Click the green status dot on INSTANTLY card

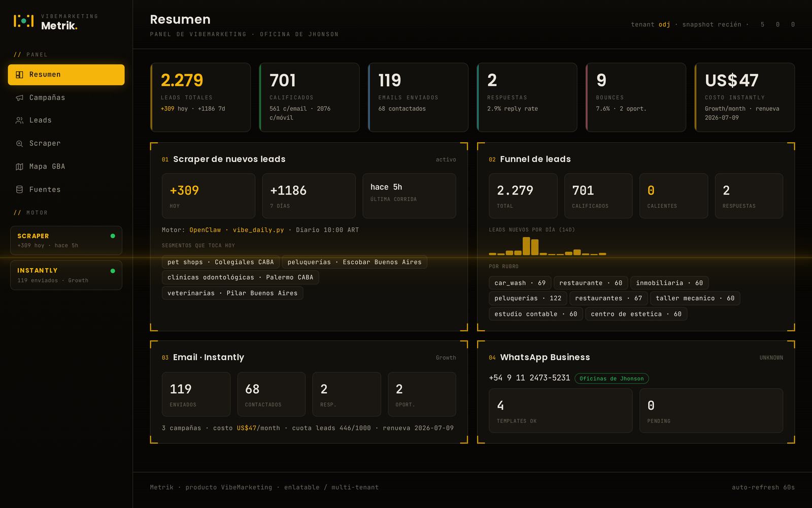pos(113,271)
